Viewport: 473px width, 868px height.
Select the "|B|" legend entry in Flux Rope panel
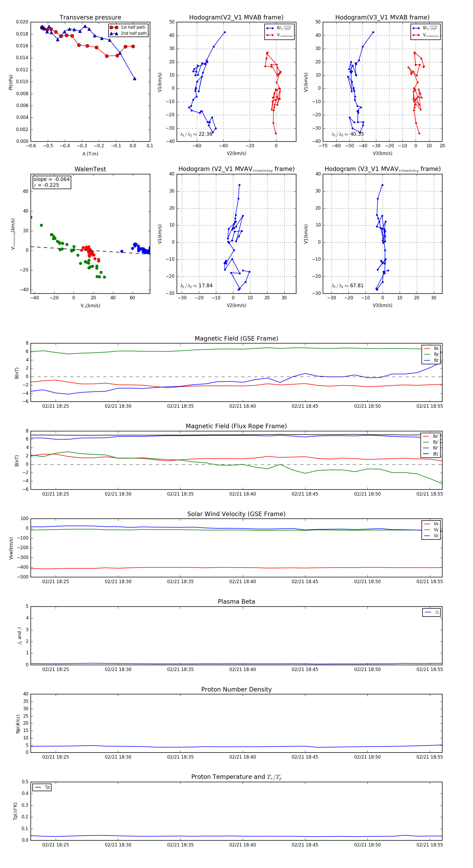[431, 454]
